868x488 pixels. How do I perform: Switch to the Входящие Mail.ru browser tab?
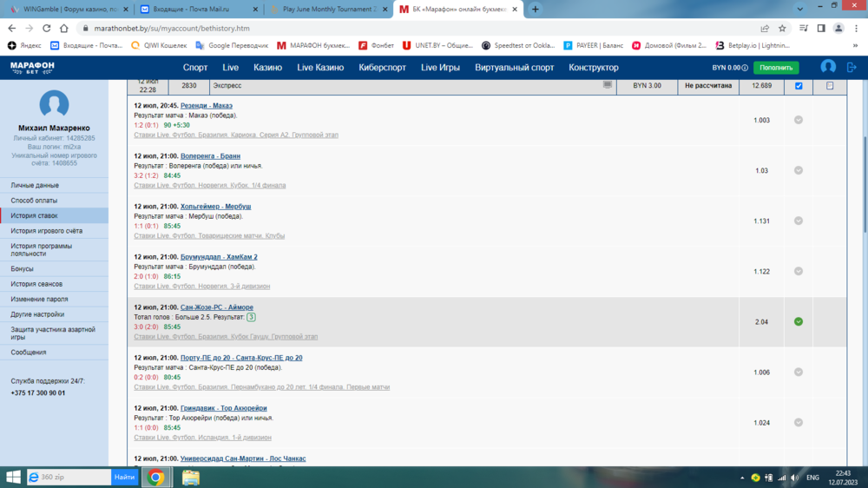[197, 9]
